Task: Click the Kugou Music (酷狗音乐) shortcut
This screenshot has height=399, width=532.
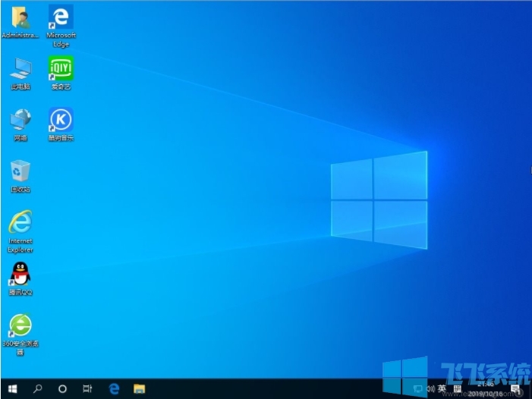Action: click(x=61, y=120)
